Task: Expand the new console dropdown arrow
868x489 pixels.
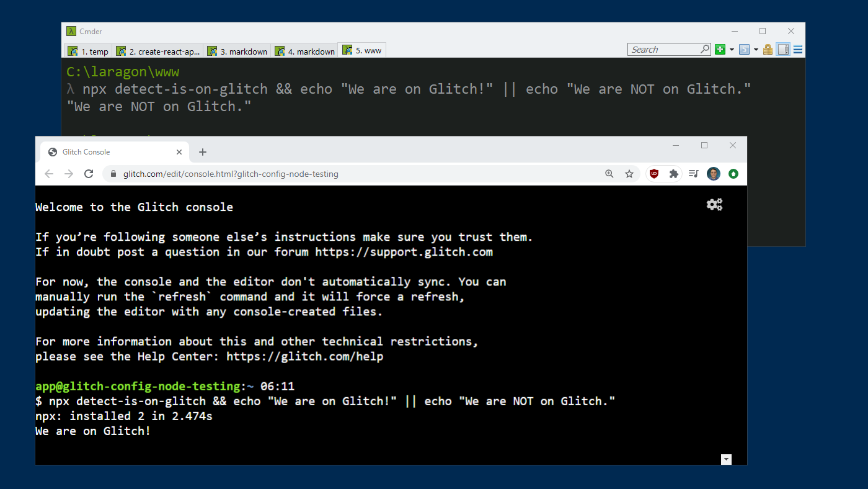Action: 732,50
